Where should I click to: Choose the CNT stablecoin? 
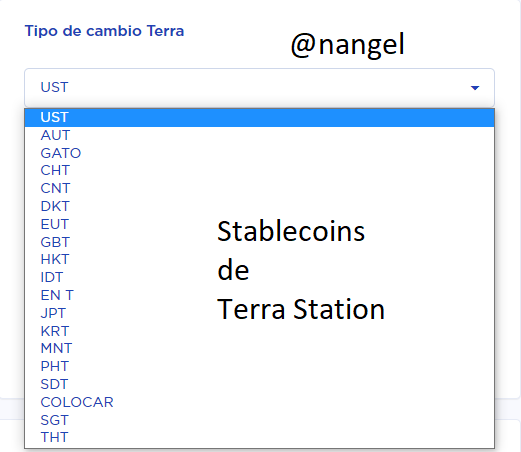click(x=259, y=188)
